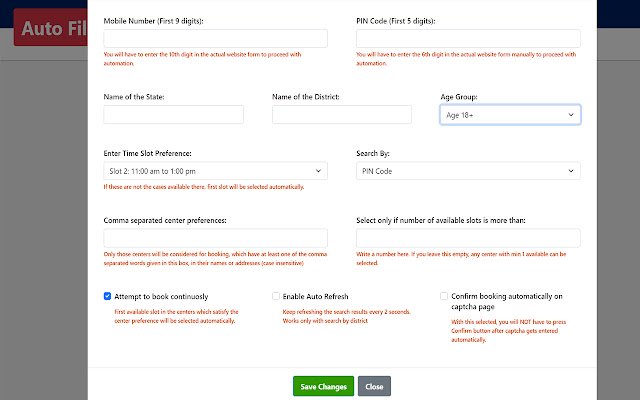The height and width of the screenshot is (400, 640).
Task: Open the Search By dropdown
Action: [x=468, y=171]
